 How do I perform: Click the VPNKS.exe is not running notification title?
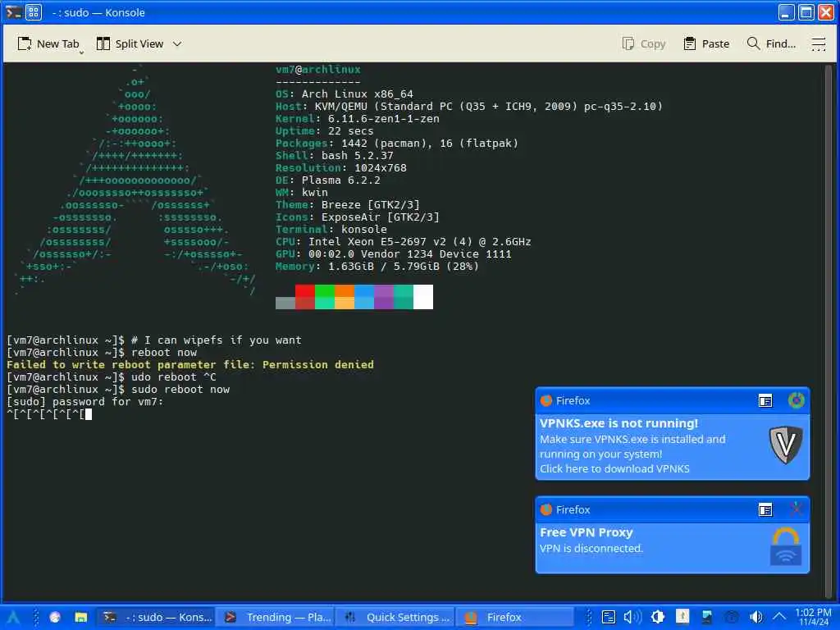pyautogui.click(x=619, y=423)
